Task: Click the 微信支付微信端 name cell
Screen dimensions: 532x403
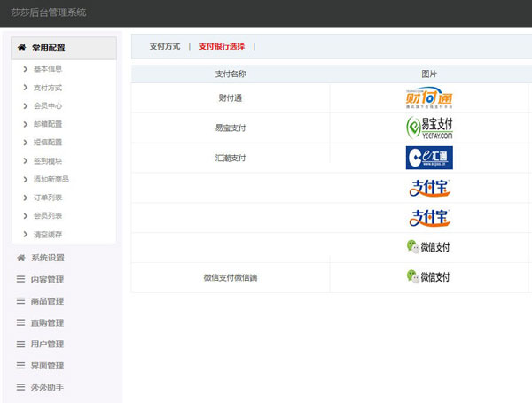Action: (231, 277)
